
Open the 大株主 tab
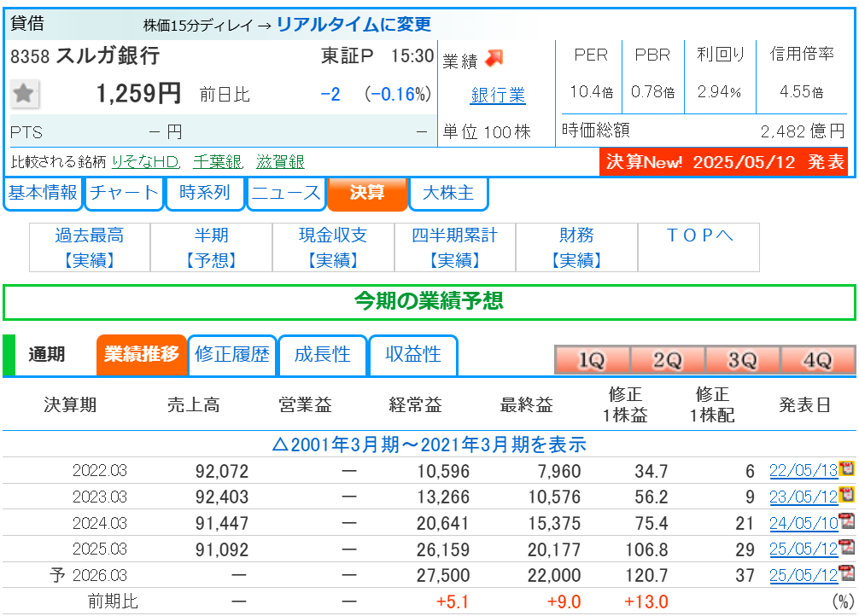pos(448,193)
